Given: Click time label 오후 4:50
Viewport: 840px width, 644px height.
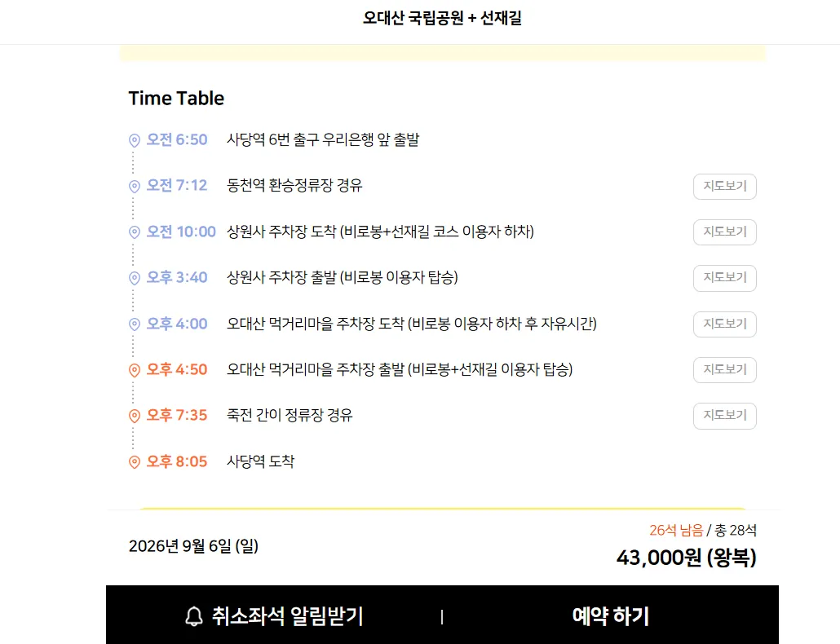Looking at the screenshot, I should point(177,369).
